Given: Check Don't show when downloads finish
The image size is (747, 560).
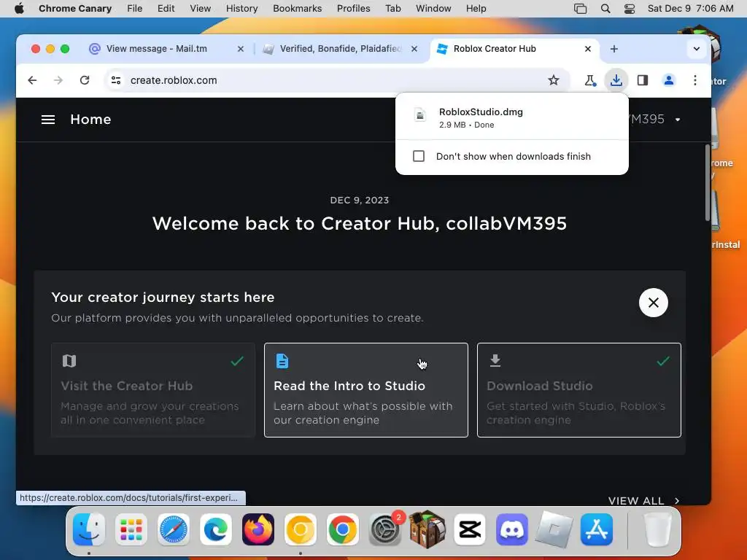Looking at the screenshot, I should coord(418,156).
